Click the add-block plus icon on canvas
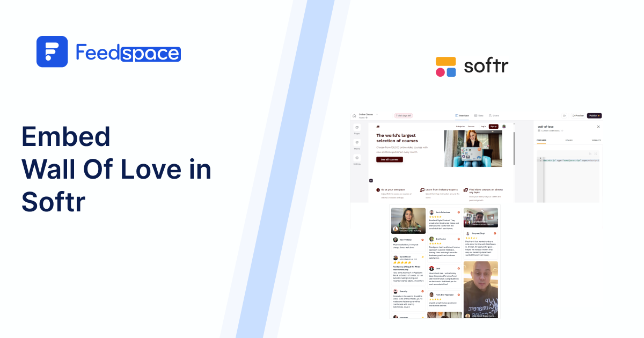The width and height of the screenshot is (644, 338). pos(371,180)
